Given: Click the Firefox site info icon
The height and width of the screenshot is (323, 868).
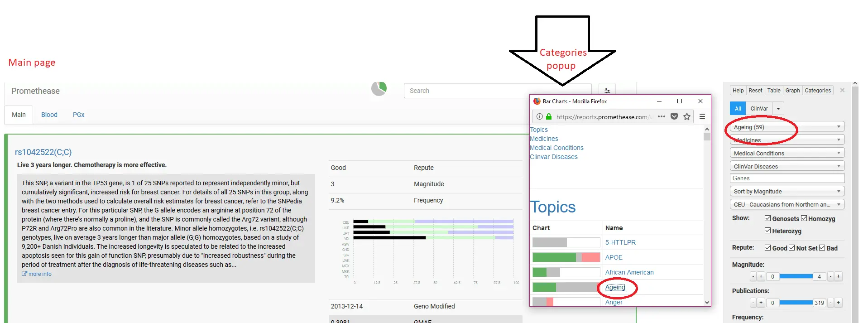Looking at the screenshot, I should tap(540, 117).
